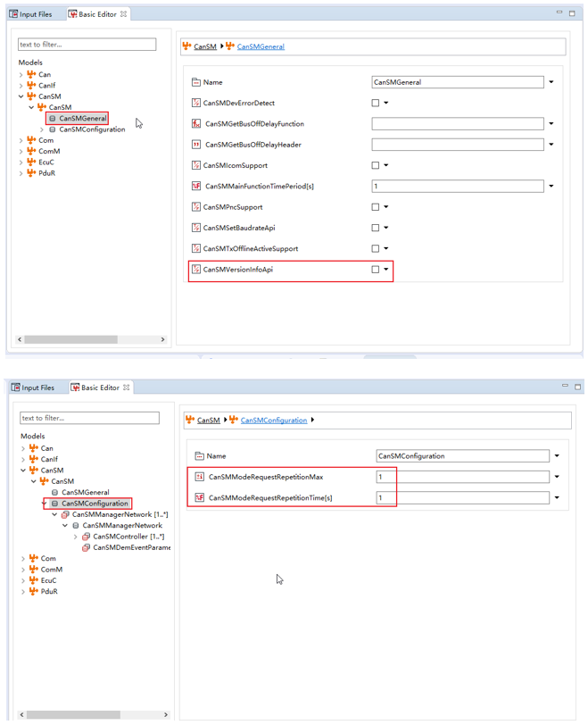
Task: Click CanSMModeRequestRepetitionTime float icon
Action: (x=200, y=497)
